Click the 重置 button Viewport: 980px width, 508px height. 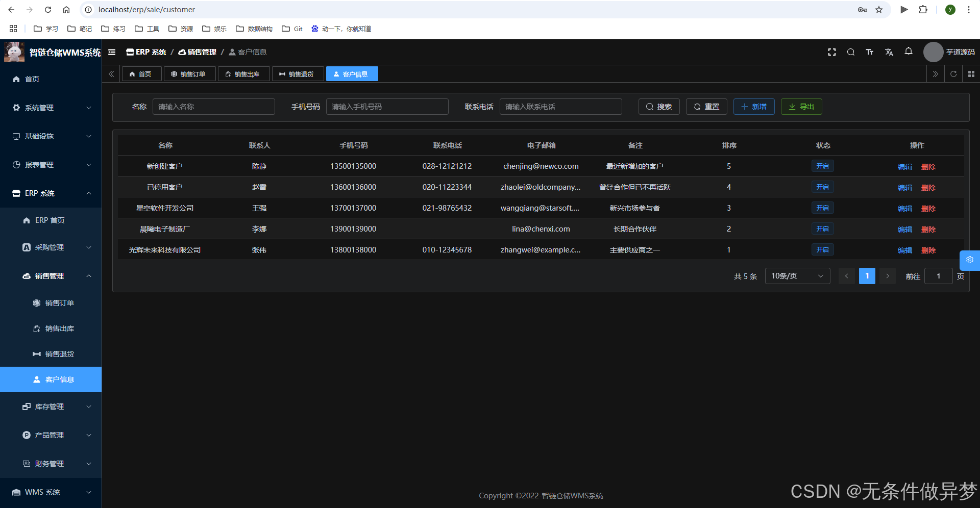[706, 107]
